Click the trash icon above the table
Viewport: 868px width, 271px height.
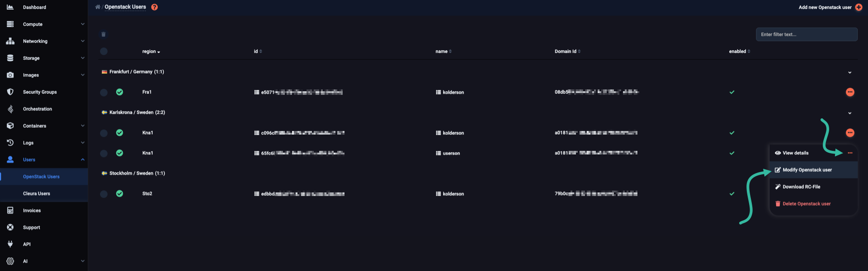point(104,34)
